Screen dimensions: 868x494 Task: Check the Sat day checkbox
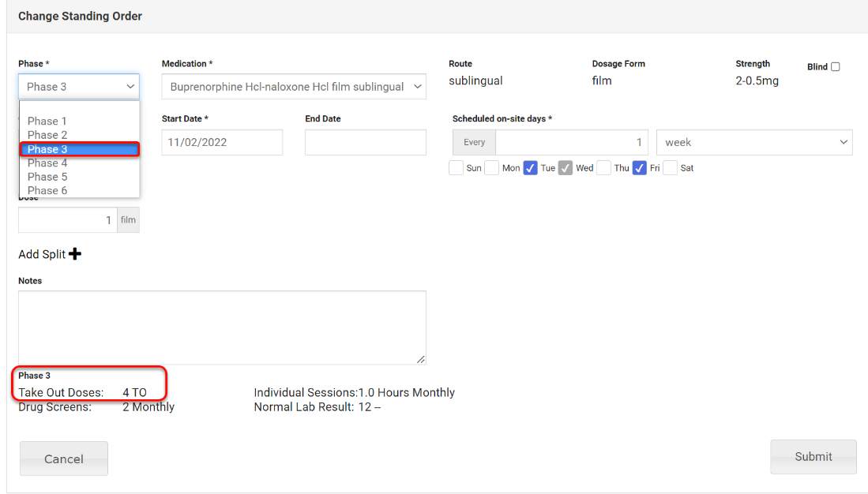(x=671, y=168)
